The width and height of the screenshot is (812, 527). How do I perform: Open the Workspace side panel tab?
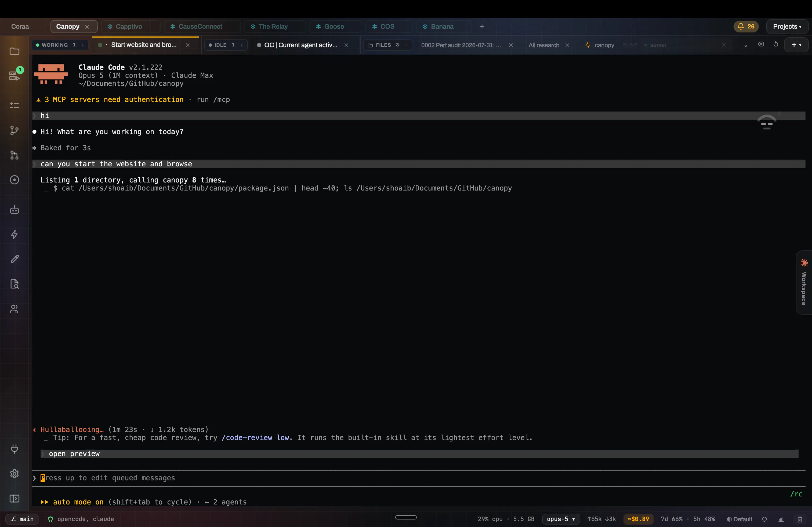804,283
